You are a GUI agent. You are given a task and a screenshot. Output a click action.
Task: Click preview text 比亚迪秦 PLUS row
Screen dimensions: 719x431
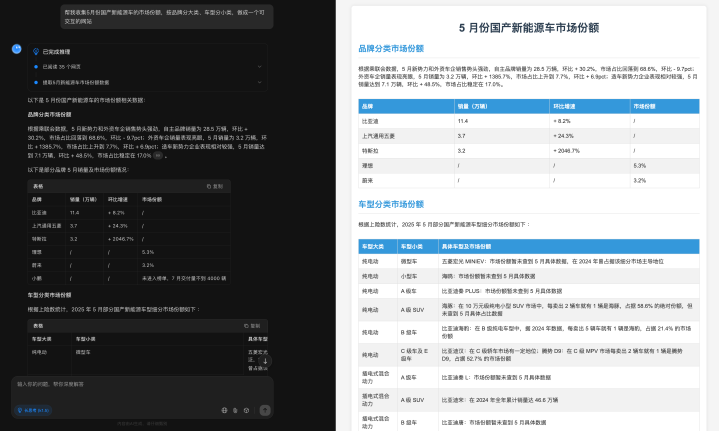(502, 291)
